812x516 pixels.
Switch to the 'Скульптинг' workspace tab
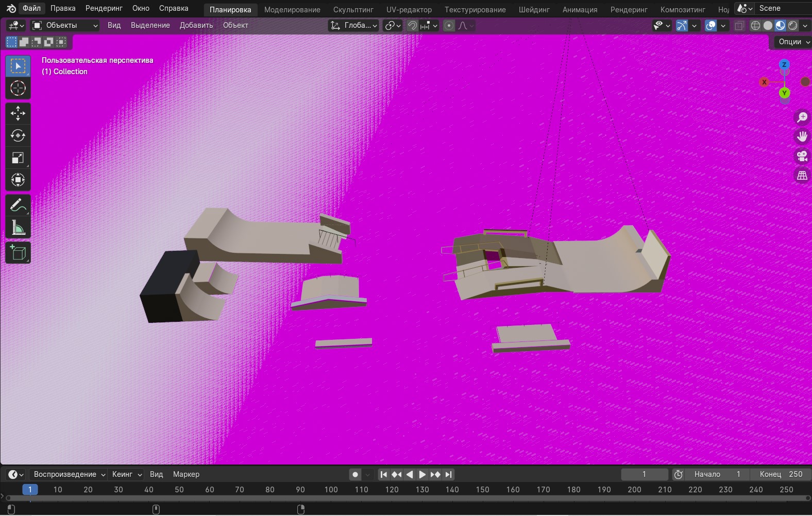coord(353,9)
